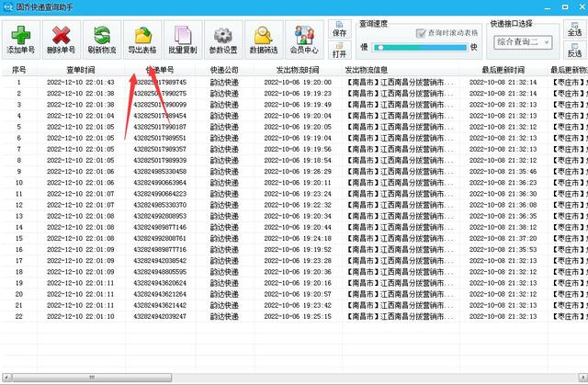Viewport: 588px width, 385px height.
Task: Select tracking number 432824948805595
Action: point(160,272)
